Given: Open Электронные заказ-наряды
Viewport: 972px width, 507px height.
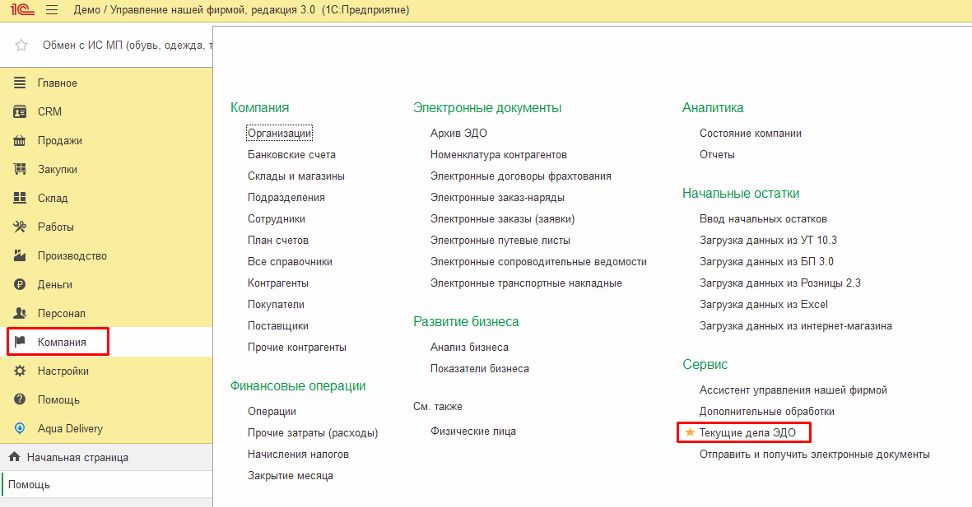Looking at the screenshot, I should coord(497,197).
